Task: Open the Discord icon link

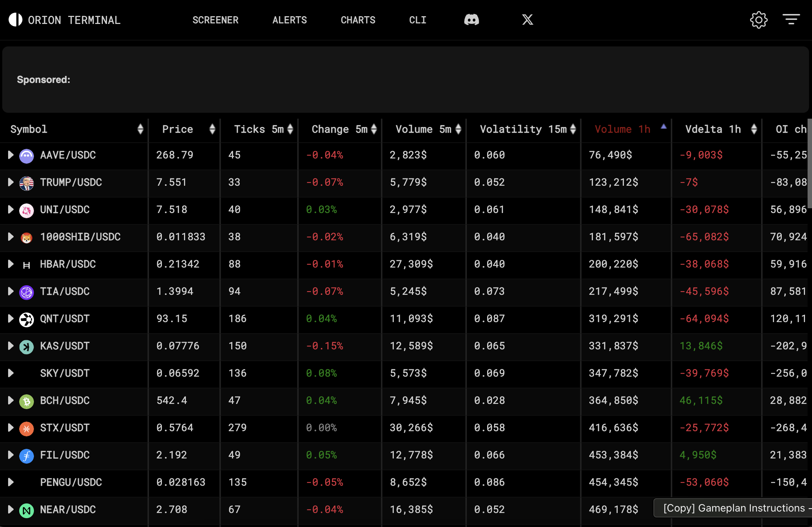Action: [471, 20]
